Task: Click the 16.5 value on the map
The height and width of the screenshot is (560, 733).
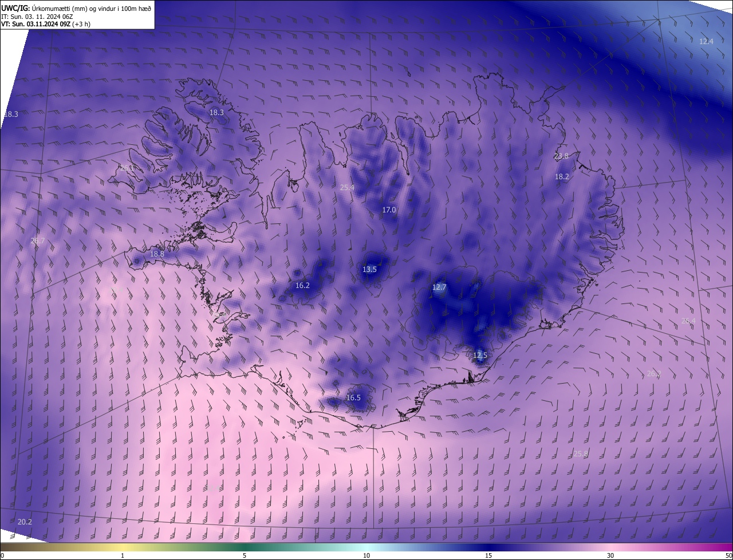Action: point(353,398)
